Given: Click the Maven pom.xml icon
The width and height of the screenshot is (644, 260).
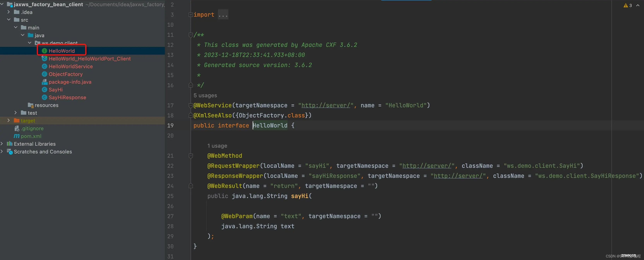Looking at the screenshot, I should point(16,136).
